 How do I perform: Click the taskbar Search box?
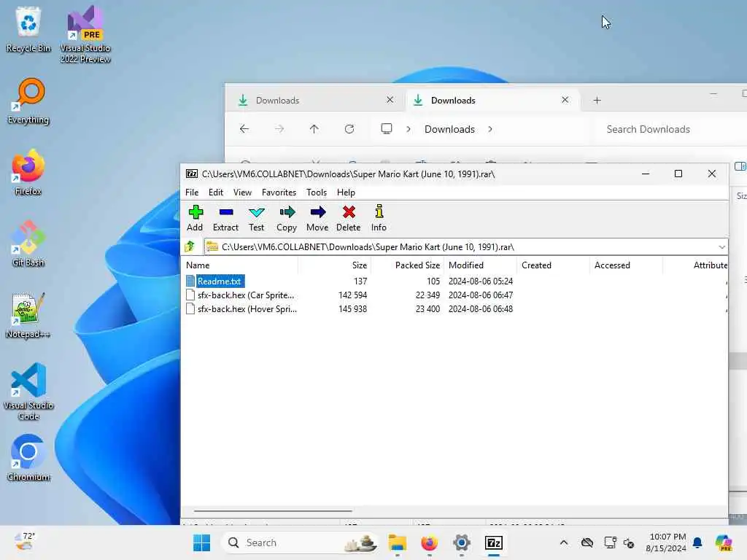point(301,542)
